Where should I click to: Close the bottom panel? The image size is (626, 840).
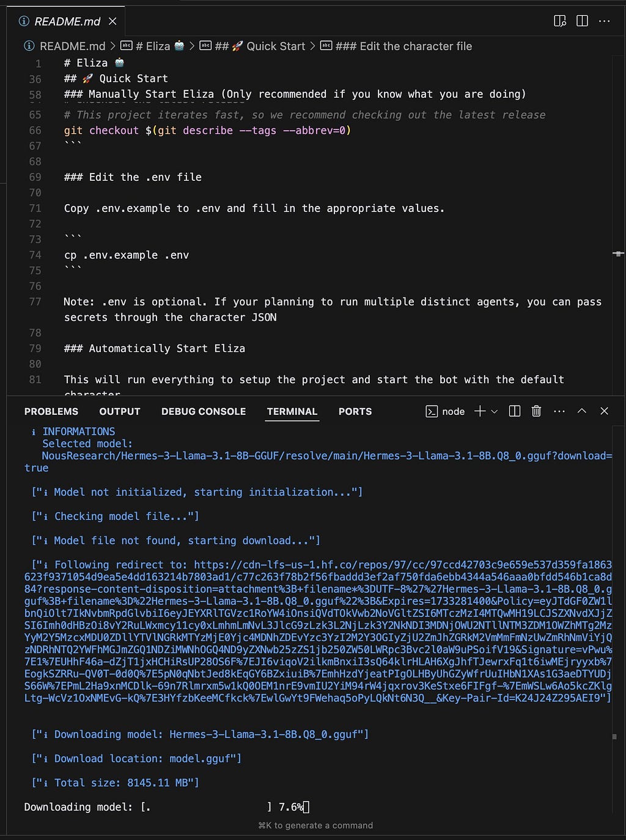pyautogui.click(x=605, y=411)
